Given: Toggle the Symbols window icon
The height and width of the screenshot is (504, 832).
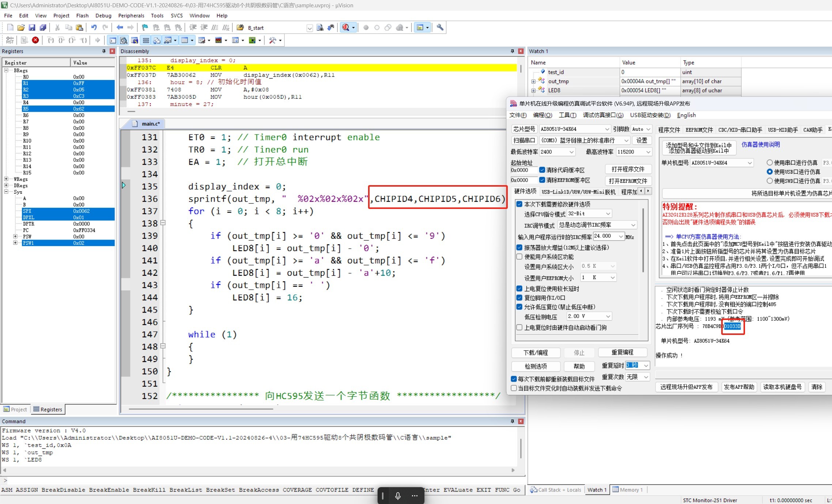Looking at the screenshot, I should click(135, 40).
